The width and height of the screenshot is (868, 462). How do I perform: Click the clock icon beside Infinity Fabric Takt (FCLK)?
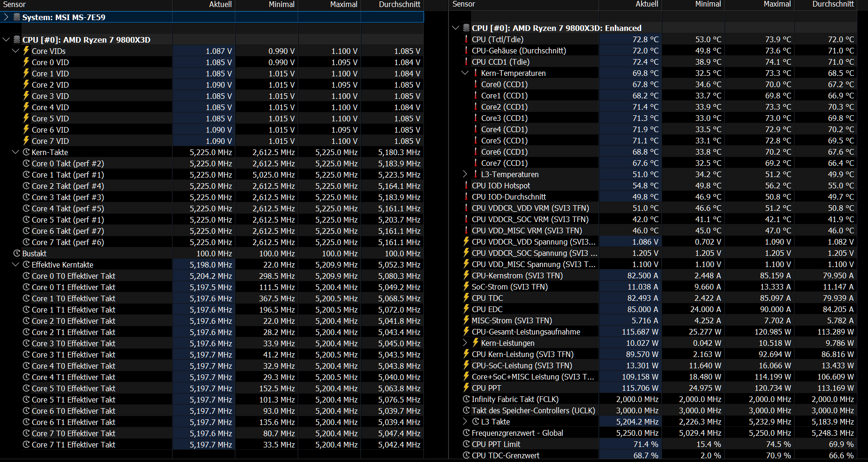[466, 399]
